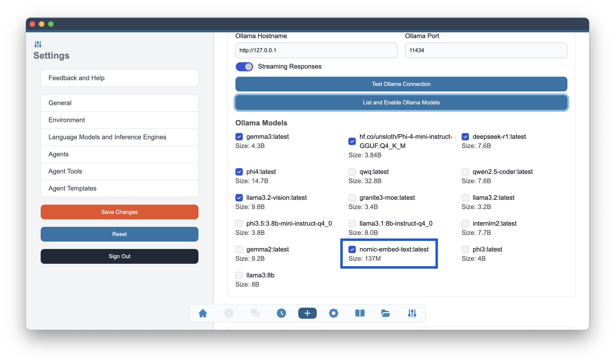
Task: Uncheck deepseek-r1:latest model
Action: click(x=465, y=137)
